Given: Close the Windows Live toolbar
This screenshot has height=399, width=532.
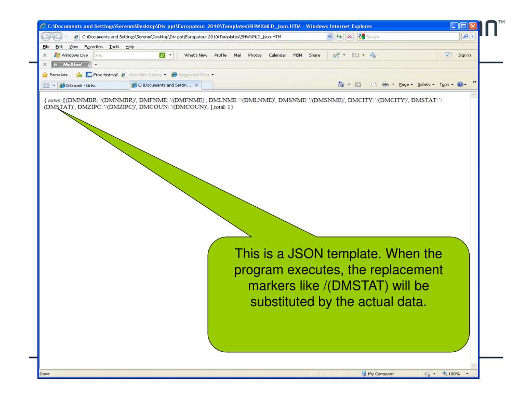Looking at the screenshot, I should tap(45, 55).
